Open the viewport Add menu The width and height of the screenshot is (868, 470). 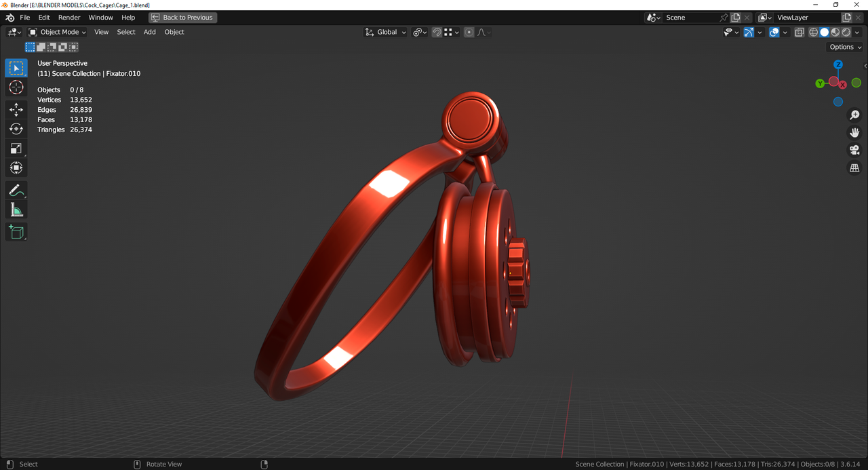(150, 32)
